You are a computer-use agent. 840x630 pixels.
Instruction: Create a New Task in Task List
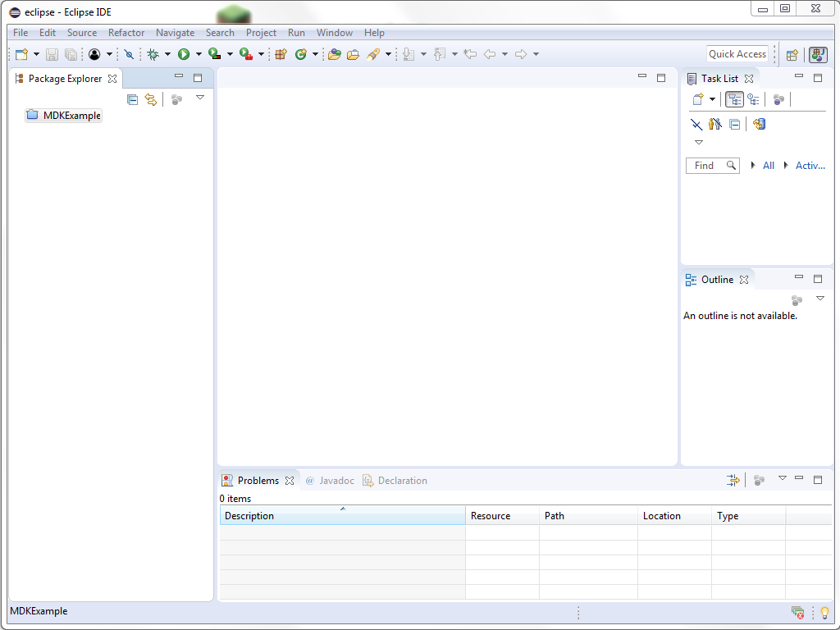(x=697, y=99)
